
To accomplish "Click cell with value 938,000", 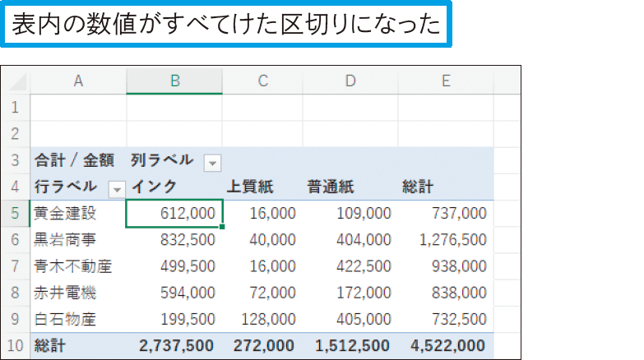I will click(446, 266).
